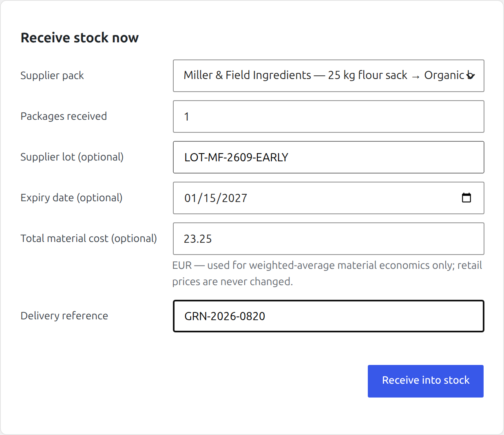Click the Delivery reference label
The width and height of the screenshot is (504, 435).
coord(64,316)
